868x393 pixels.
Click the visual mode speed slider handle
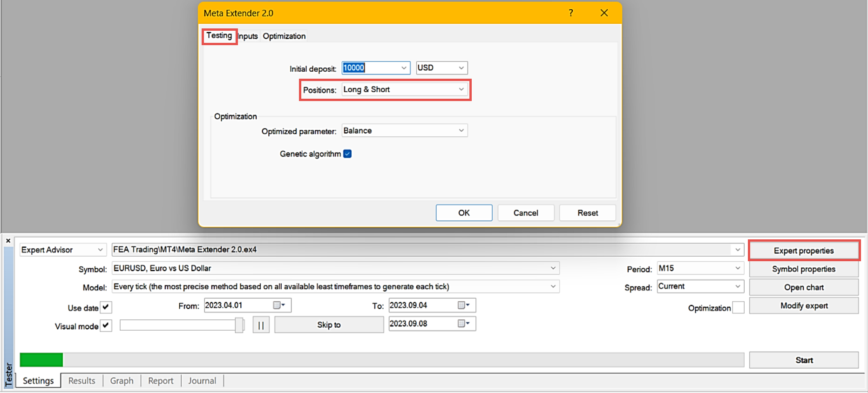(x=239, y=325)
